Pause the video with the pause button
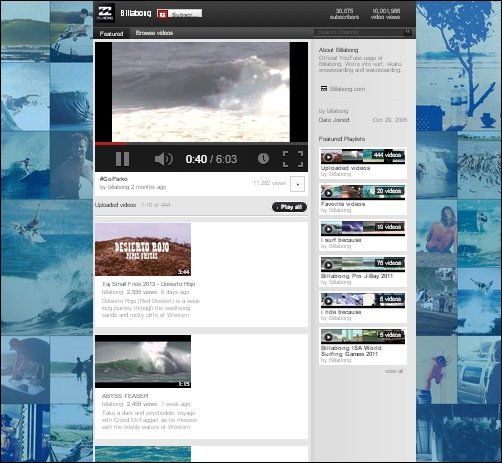502x463 pixels. coord(122,159)
